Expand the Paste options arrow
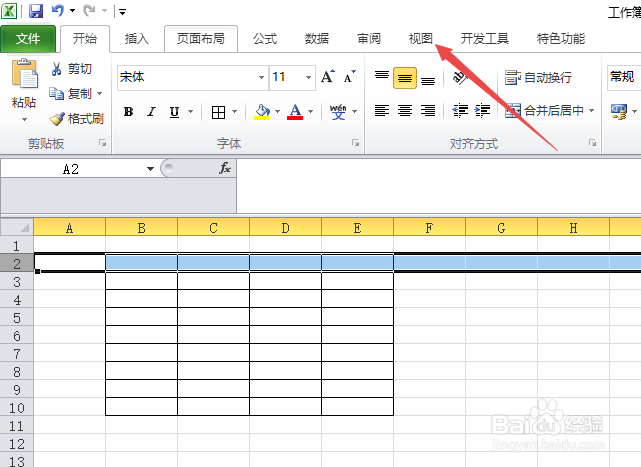This screenshot has height=467, width=641. click(24, 119)
